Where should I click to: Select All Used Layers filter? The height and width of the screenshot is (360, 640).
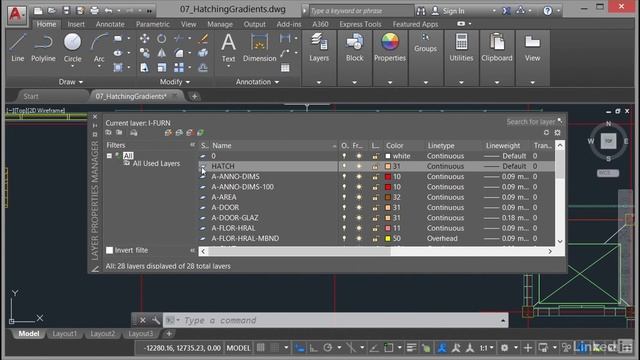[x=156, y=163]
